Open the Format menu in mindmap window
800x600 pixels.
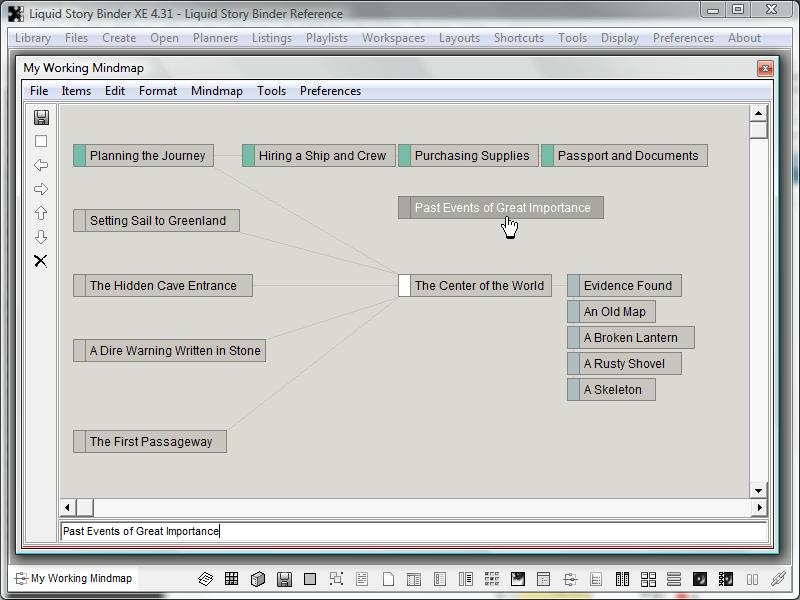tap(158, 91)
